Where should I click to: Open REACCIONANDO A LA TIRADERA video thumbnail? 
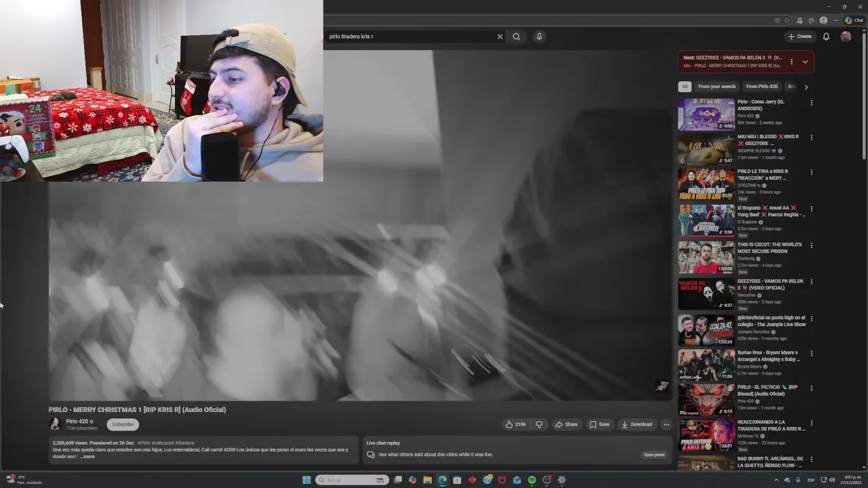pos(706,435)
